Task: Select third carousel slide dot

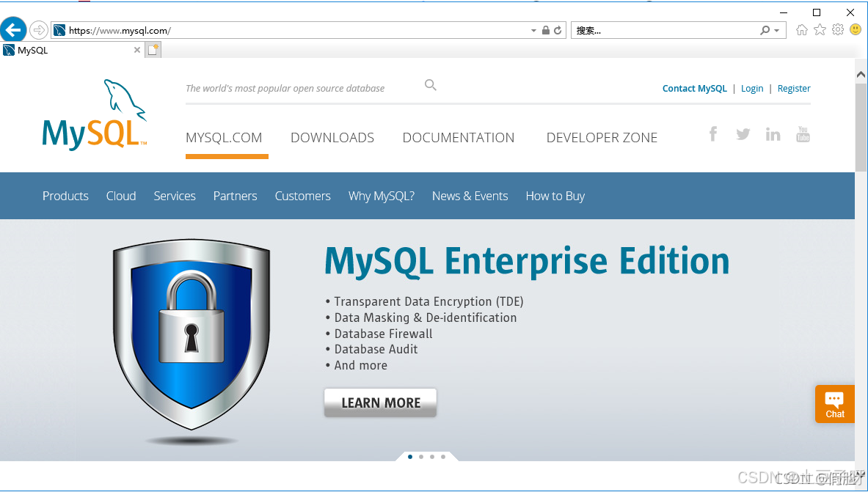Action: click(432, 457)
